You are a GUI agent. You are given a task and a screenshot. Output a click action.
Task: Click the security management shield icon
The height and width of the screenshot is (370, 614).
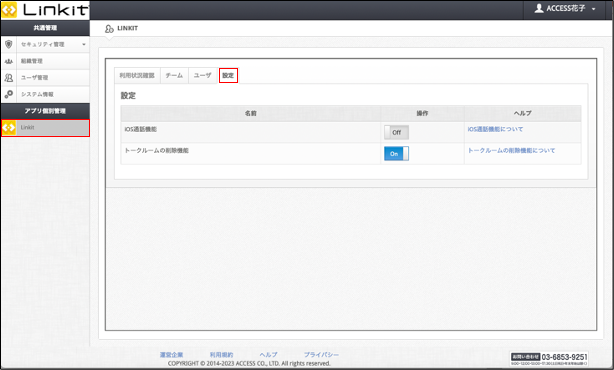tap(9, 44)
